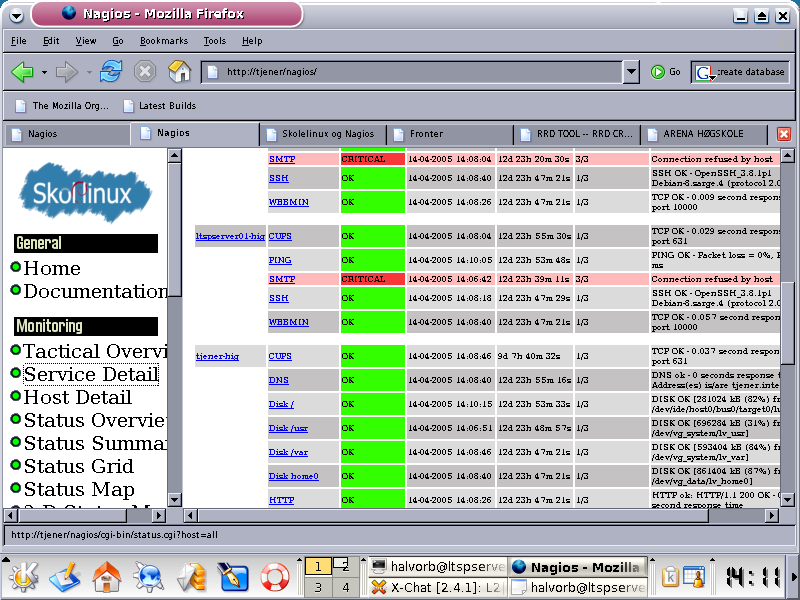Open the Home folder panel icon
Viewport: 800px width, 600px height.
click(106, 578)
